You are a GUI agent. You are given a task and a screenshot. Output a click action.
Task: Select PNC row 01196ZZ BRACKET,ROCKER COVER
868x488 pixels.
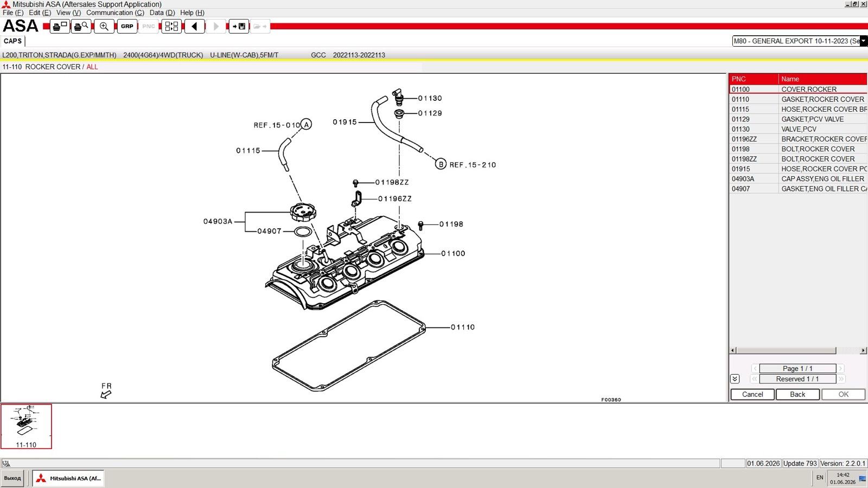pos(797,139)
